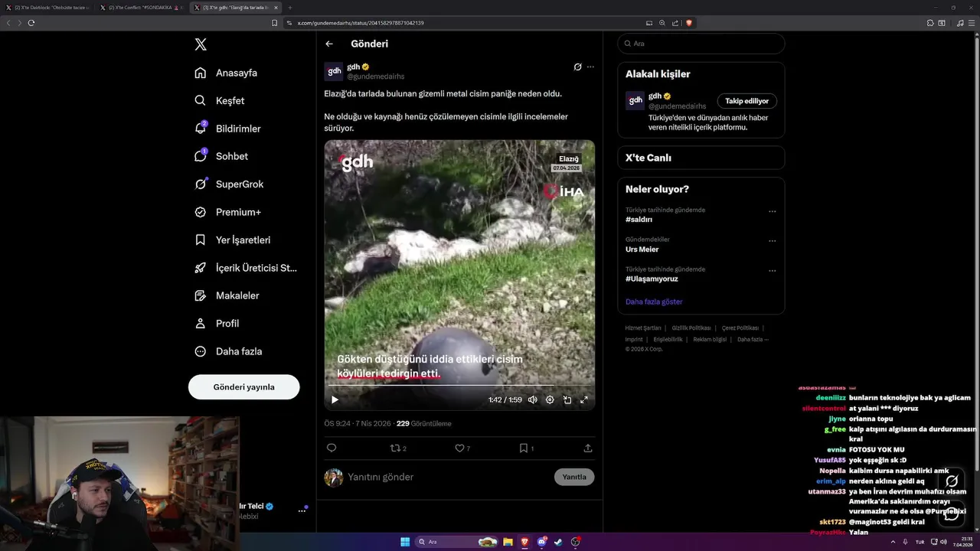Click the Ara search box on X
Screen dimensions: 980x551
701,44
